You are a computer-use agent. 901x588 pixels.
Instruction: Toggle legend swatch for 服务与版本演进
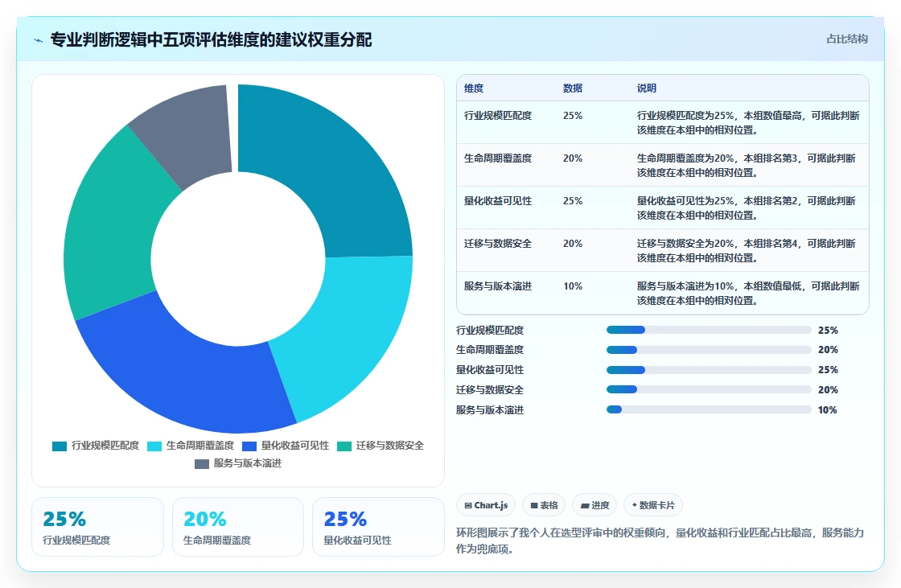pos(202,464)
